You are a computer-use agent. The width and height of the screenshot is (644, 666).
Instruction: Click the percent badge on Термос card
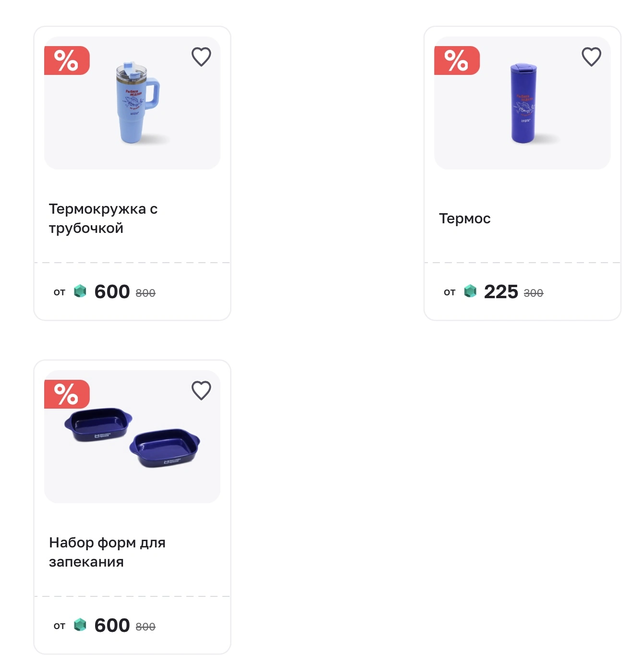click(457, 61)
